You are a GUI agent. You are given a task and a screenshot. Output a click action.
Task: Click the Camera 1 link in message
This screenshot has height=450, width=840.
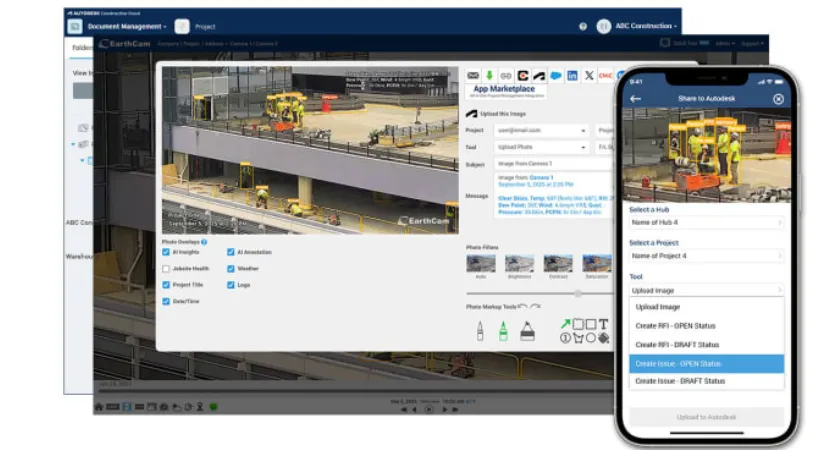(541, 177)
